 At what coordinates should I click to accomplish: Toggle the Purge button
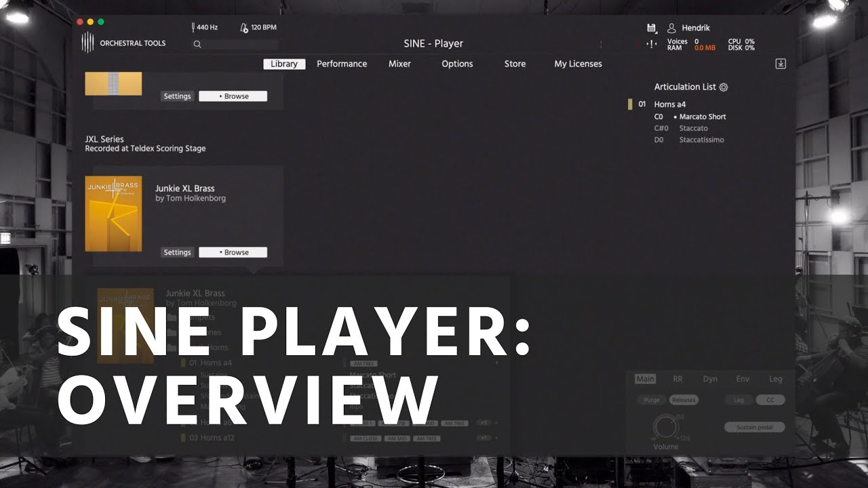tap(652, 400)
